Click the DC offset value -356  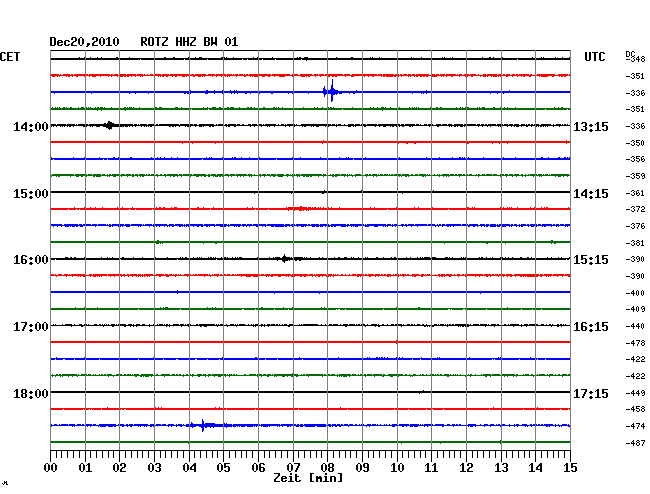tap(635, 159)
